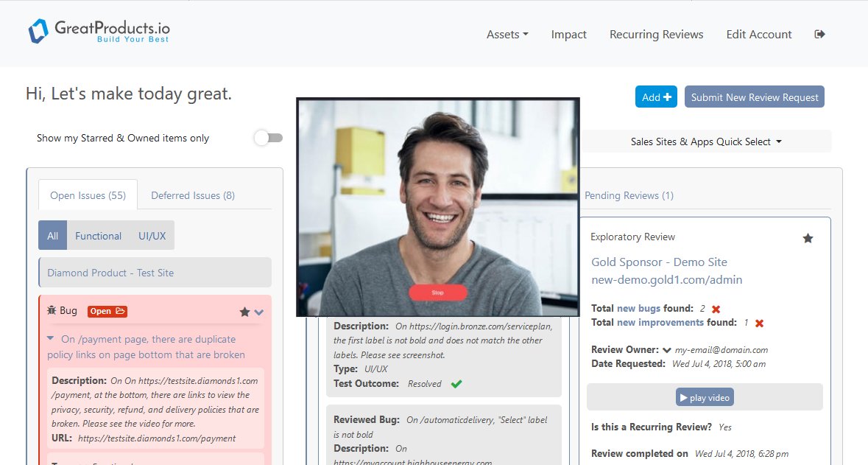Click the play video button
Screen dimensions: 868x465
point(705,397)
